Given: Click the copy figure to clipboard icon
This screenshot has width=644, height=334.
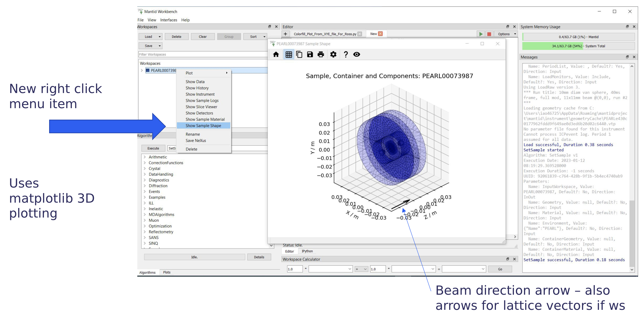Looking at the screenshot, I should point(299,54).
